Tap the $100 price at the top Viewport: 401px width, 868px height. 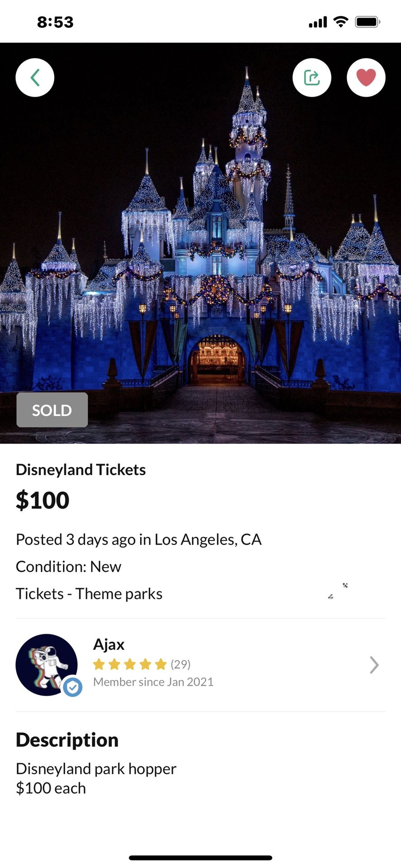[43, 500]
